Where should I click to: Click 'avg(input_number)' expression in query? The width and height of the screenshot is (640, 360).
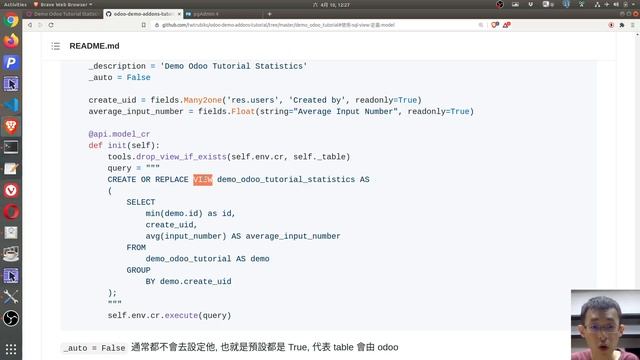click(x=186, y=236)
